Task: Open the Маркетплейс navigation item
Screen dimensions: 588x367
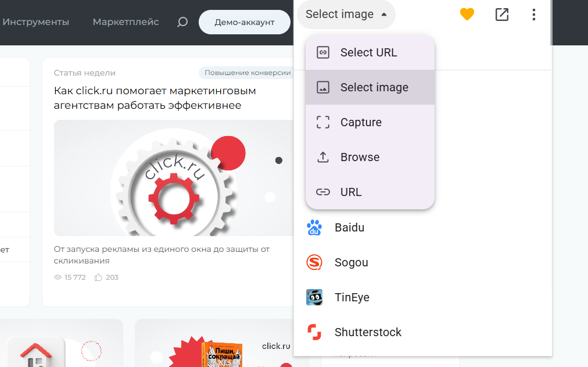Action: [126, 22]
